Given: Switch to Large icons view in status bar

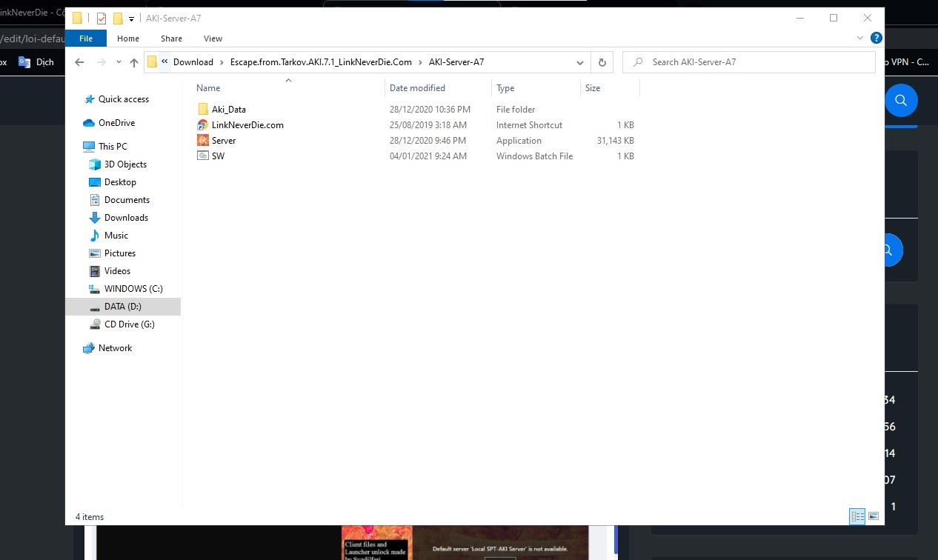Looking at the screenshot, I should pyautogui.click(x=874, y=516).
